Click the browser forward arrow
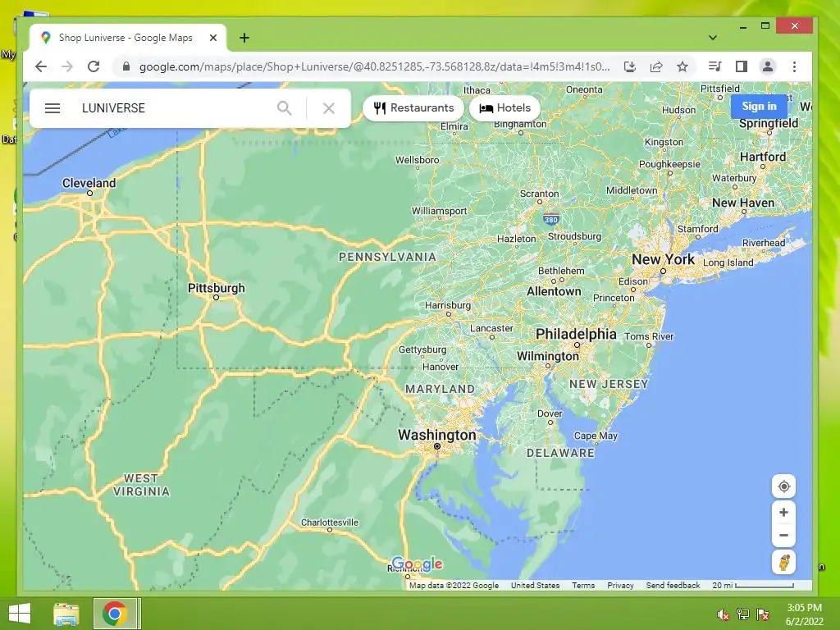Screen dimensions: 840x630 [x=67, y=66]
